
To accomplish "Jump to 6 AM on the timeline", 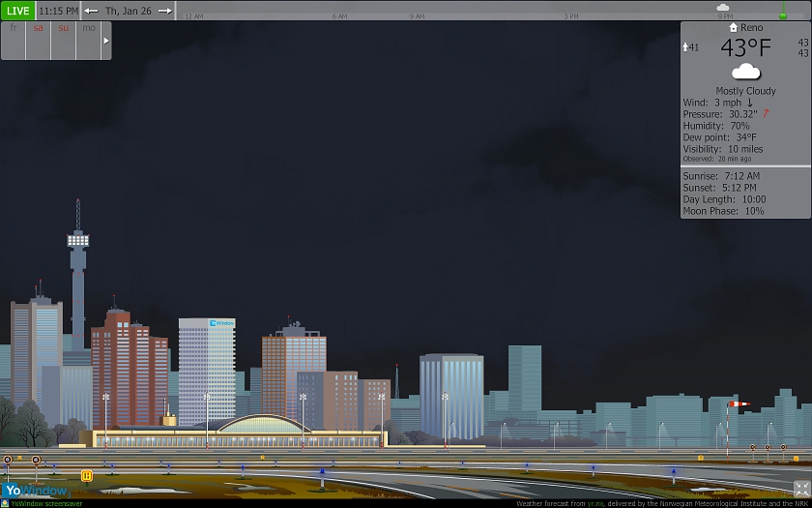I will pos(339,16).
